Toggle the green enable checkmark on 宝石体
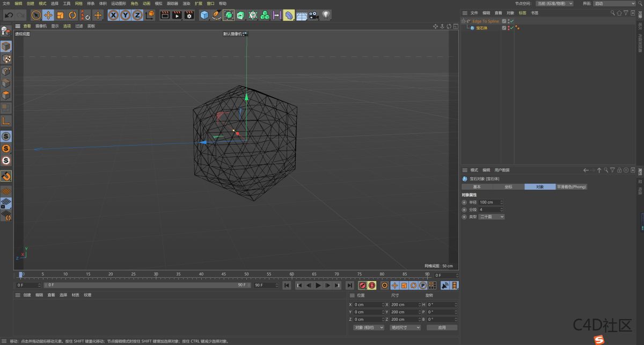Image resolution: width=644 pixels, height=345 pixels. tap(513, 28)
